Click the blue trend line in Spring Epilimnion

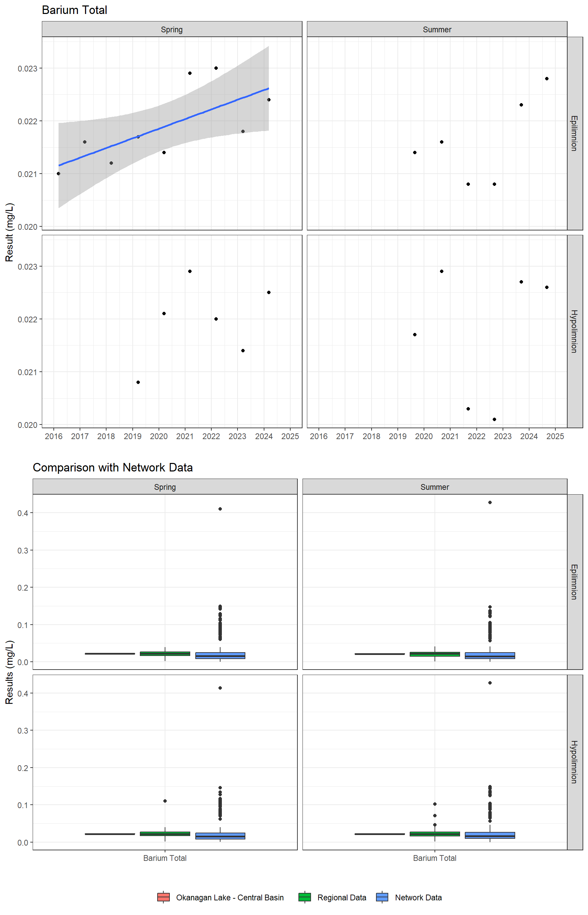click(164, 127)
